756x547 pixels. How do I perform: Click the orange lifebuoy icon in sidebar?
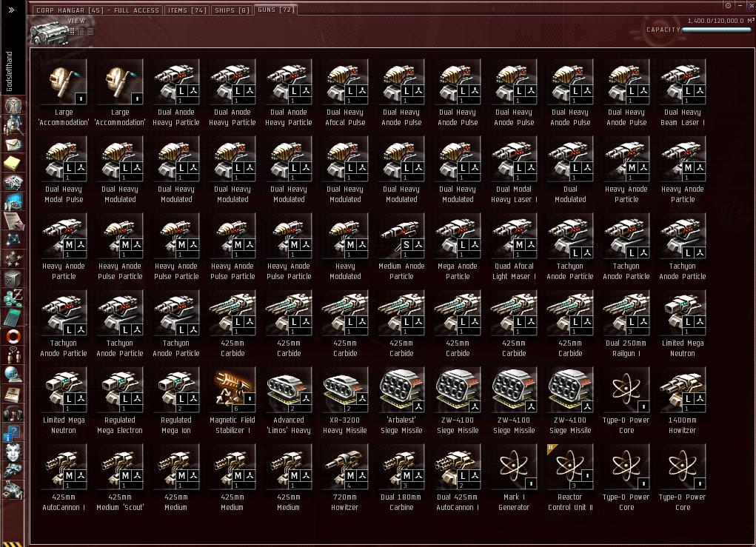click(x=13, y=336)
